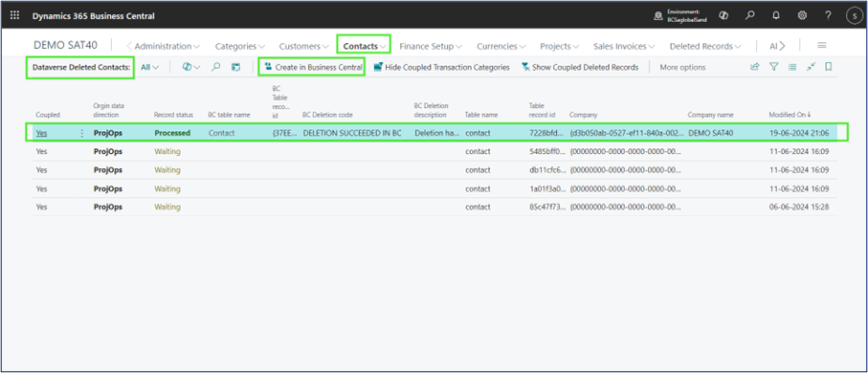
Task: Open the user account avatar S
Action: point(855,16)
